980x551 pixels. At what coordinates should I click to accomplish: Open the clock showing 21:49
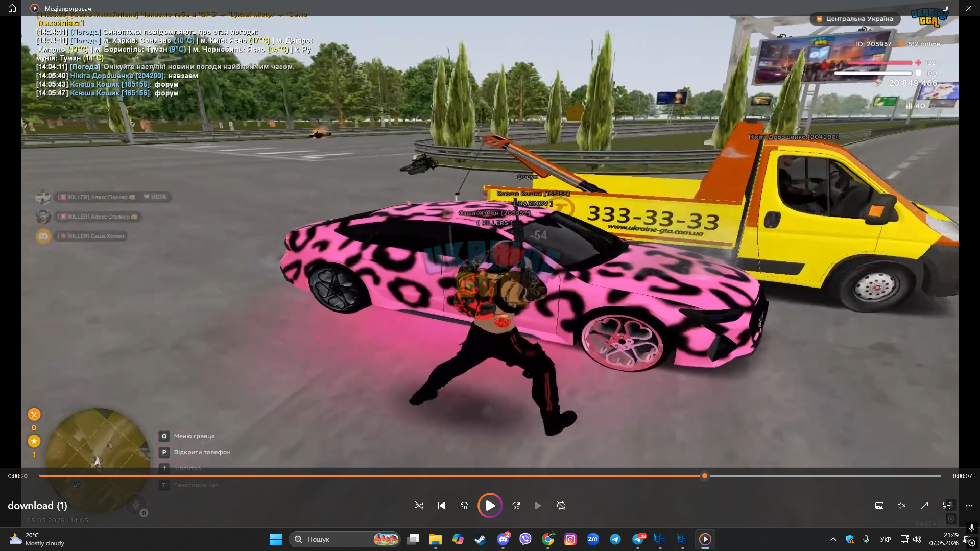tap(944, 539)
